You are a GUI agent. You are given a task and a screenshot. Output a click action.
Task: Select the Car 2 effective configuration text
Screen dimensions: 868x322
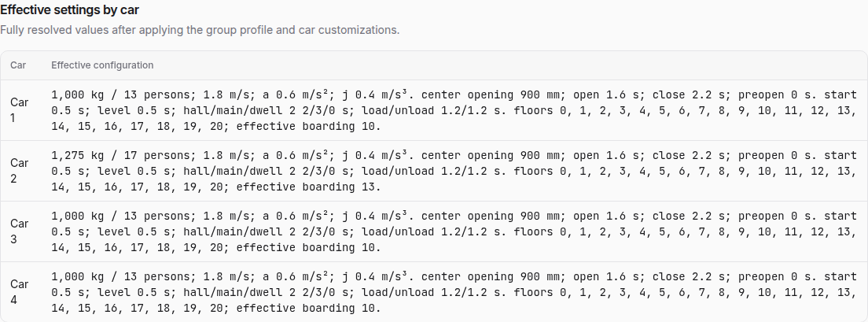(454, 171)
